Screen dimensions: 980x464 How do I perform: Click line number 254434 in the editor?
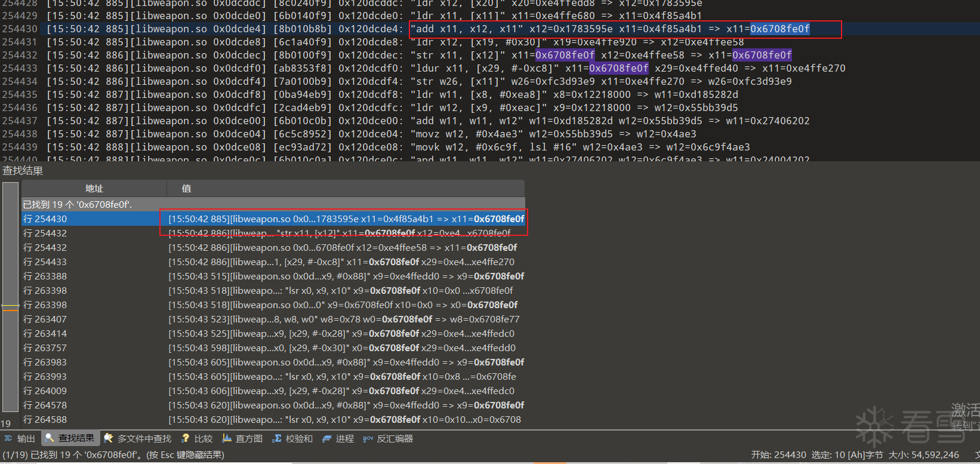click(x=20, y=81)
